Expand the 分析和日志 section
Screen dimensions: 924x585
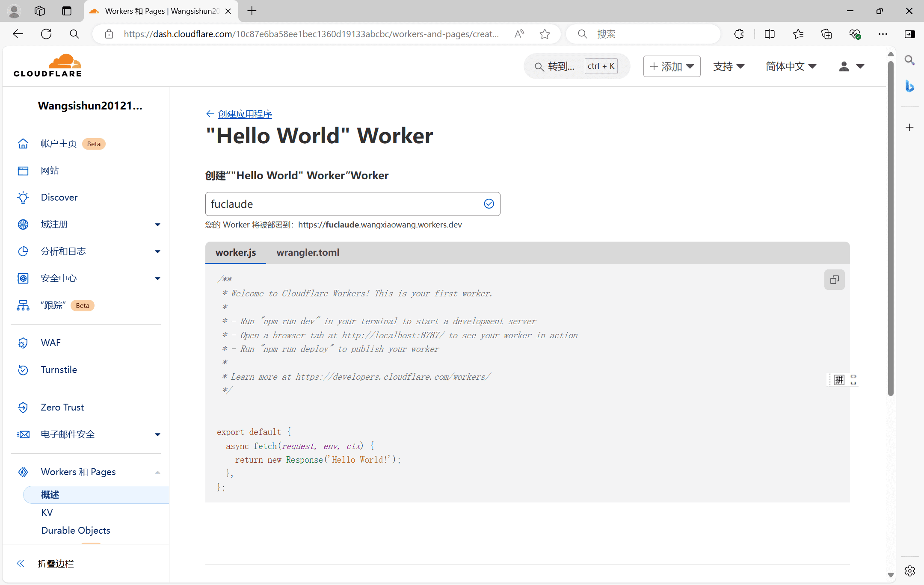(157, 251)
